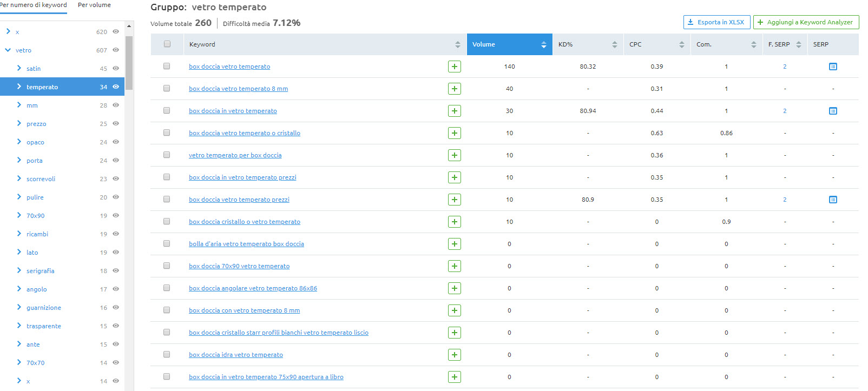Add 'vetro temperato per box doccia' plus icon
The height and width of the screenshot is (391, 868).
click(455, 155)
